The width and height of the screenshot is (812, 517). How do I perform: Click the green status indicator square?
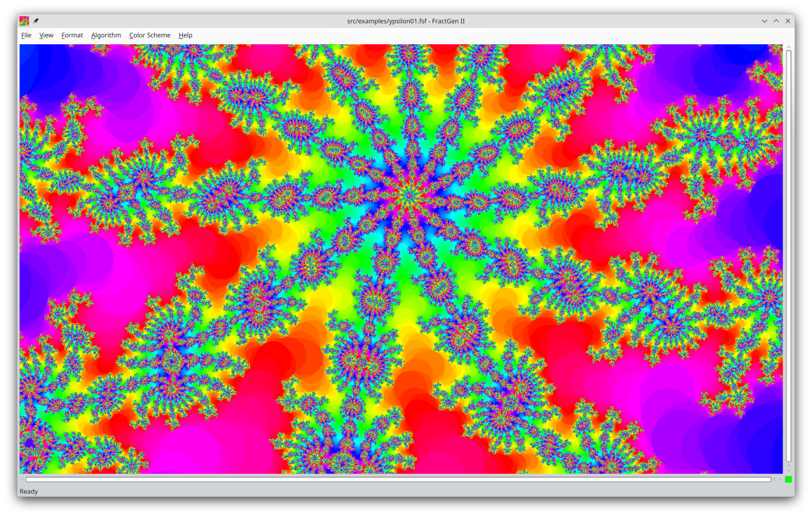[789, 479]
